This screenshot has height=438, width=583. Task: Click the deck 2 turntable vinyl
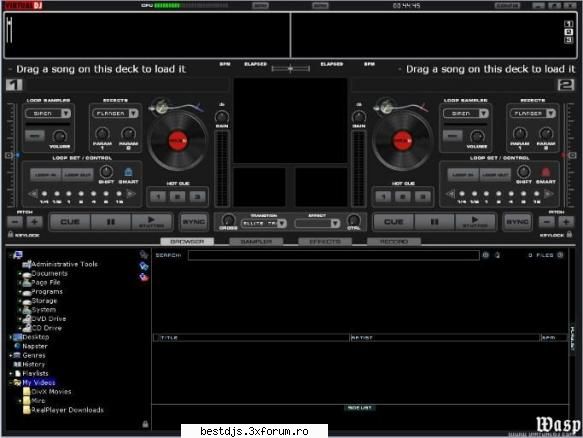pos(402,141)
